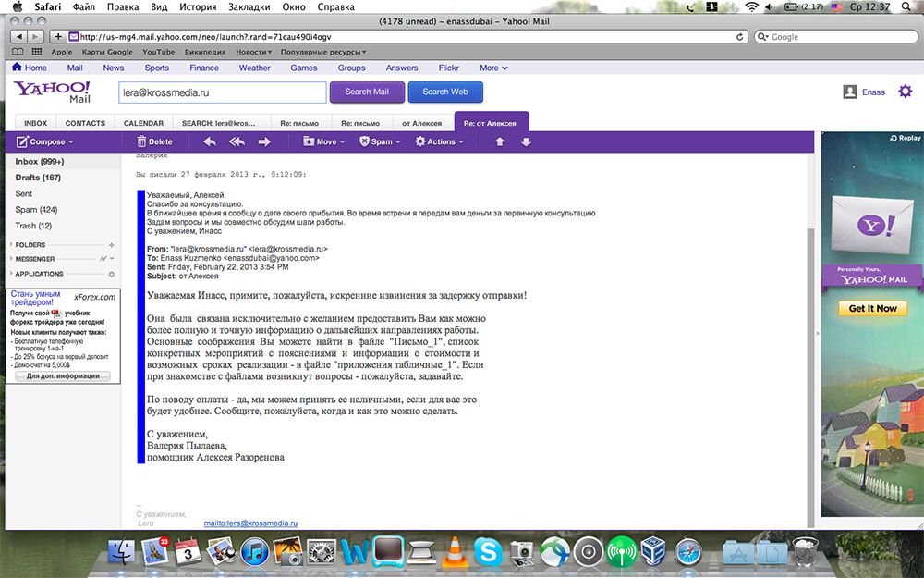Click the Compose pencil icon
Screen dimensions: 924x578
tap(22, 141)
